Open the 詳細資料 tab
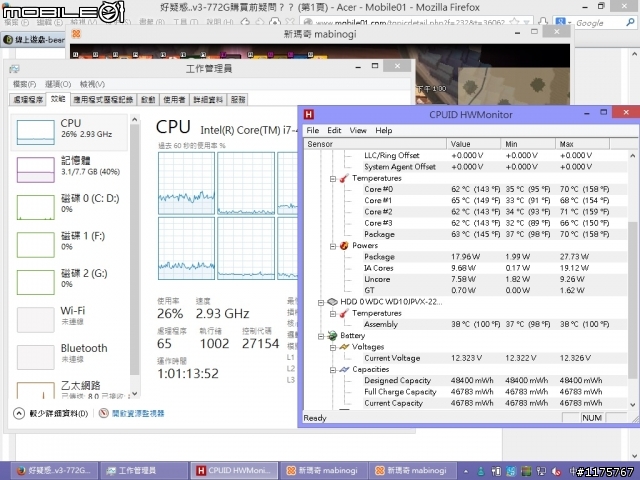 [x=208, y=100]
